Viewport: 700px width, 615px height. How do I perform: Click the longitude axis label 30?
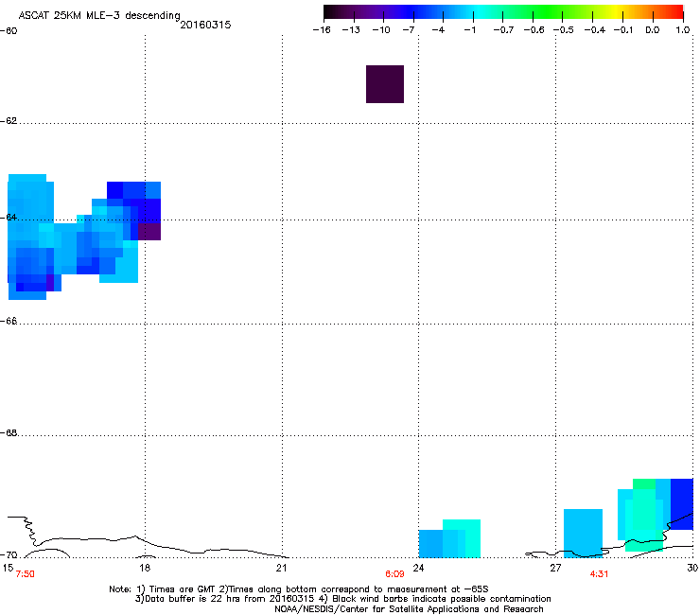point(692,568)
